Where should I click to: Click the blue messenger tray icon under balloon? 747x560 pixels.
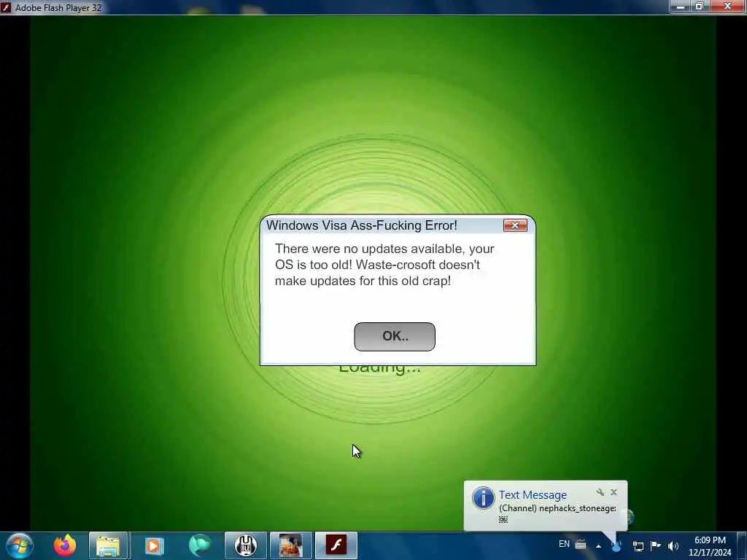[x=617, y=546]
